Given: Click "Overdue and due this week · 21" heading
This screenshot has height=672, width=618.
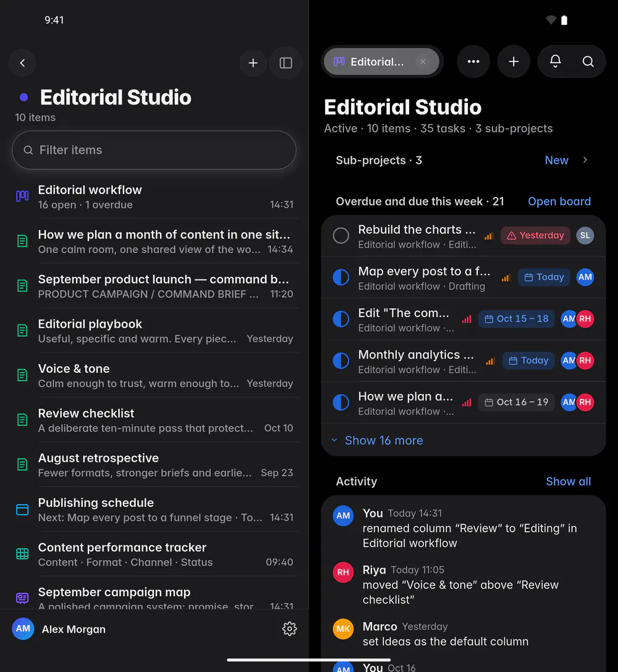Looking at the screenshot, I should [420, 202].
